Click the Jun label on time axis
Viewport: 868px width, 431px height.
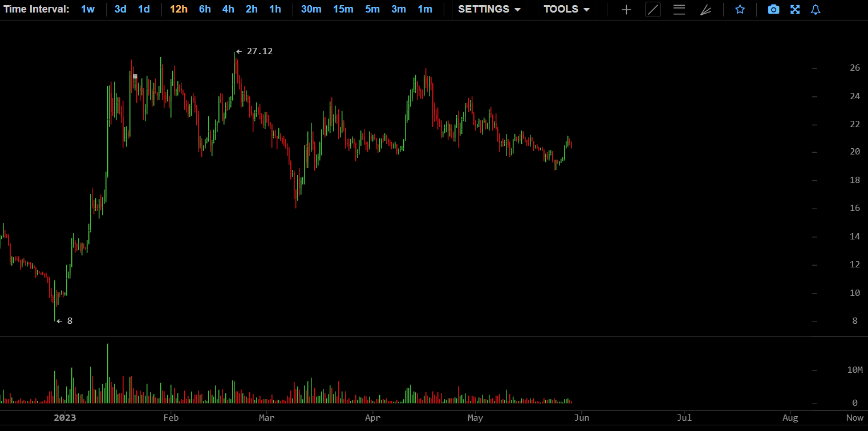tap(581, 418)
